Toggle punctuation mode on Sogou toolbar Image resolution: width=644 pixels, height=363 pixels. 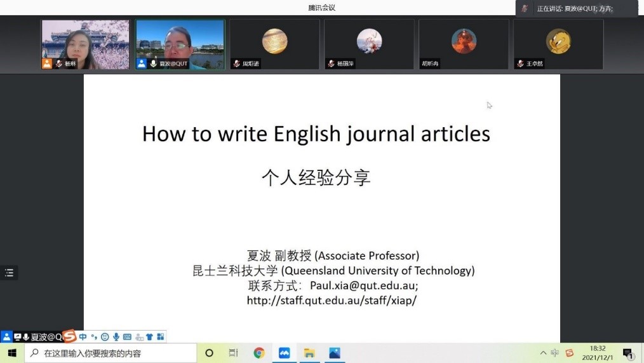point(94,337)
